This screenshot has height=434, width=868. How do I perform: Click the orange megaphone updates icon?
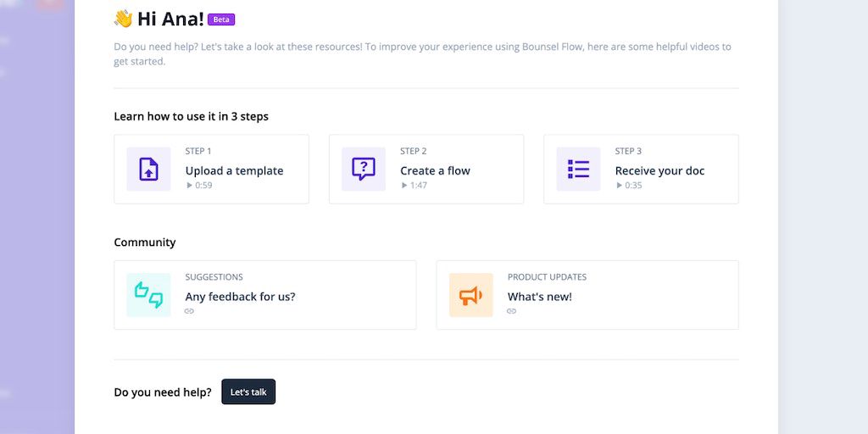click(x=470, y=295)
